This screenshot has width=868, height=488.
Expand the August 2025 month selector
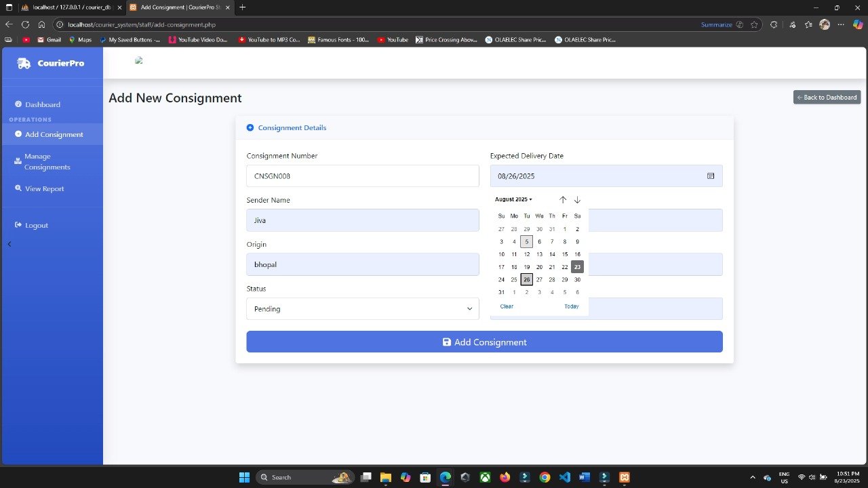coord(513,200)
